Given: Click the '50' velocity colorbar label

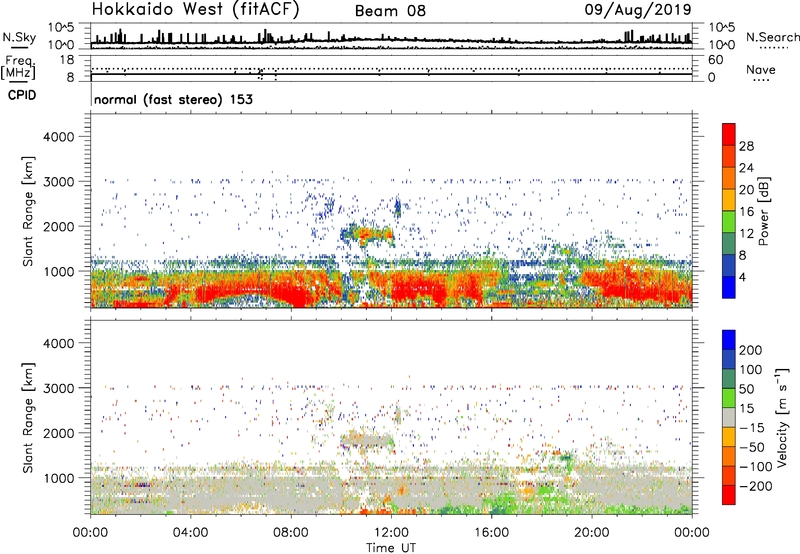Looking at the screenshot, I should (x=746, y=389).
